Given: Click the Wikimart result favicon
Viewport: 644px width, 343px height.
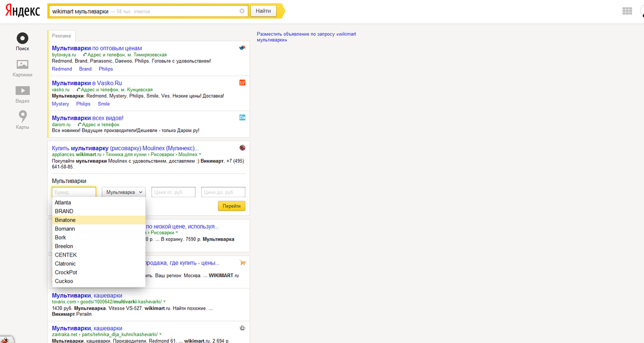Looking at the screenshot, I should (x=243, y=148).
